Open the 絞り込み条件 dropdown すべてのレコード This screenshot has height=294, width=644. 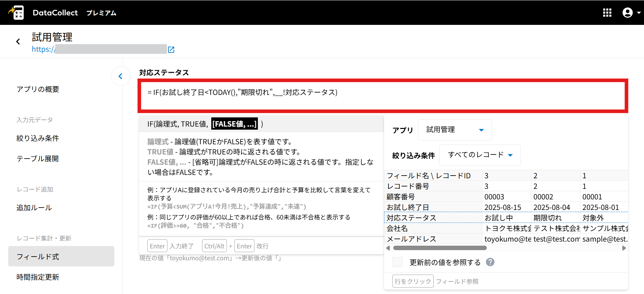point(480,155)
